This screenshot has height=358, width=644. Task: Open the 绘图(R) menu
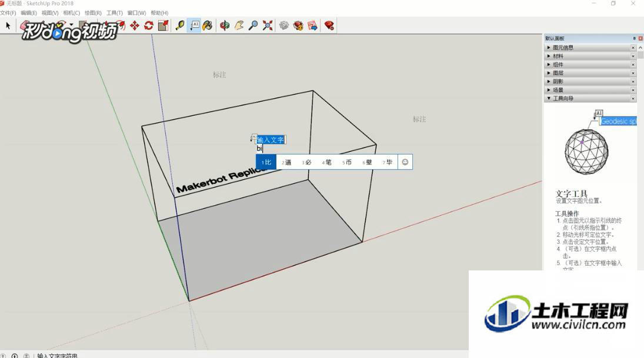[x=93, y=13]
